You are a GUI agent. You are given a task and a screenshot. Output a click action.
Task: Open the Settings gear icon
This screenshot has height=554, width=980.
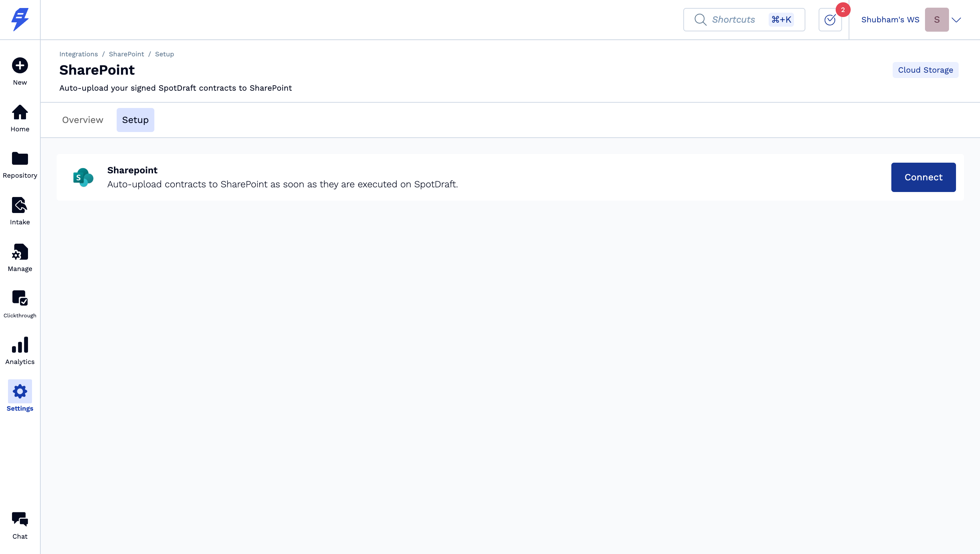point(20,391)
